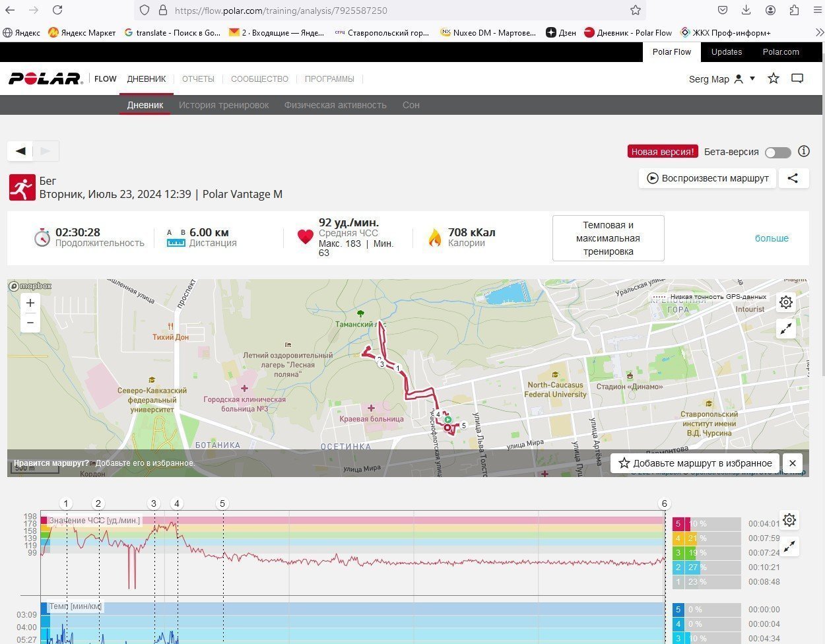The height and width of the screenshot is (644, 825).
Task: Click the running sport icon
Action: (x=22, y=187)
